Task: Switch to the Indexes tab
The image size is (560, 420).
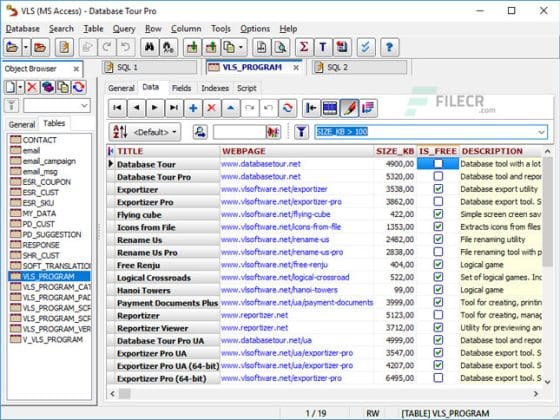Action: (x=215, y=88)
